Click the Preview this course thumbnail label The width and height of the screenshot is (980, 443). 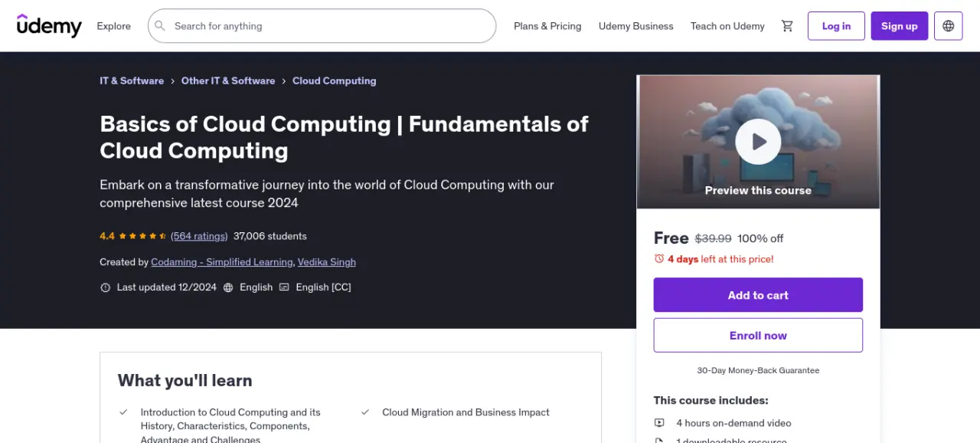pyautogui.click(x=758, y=191)
